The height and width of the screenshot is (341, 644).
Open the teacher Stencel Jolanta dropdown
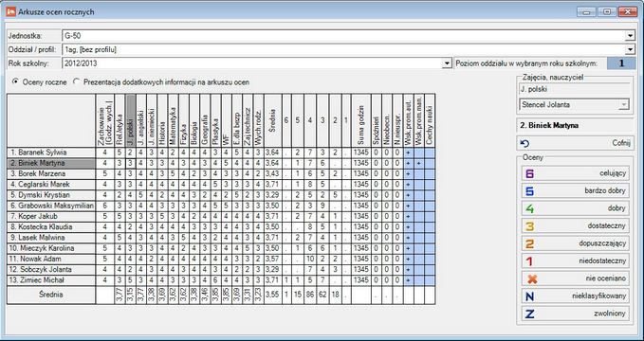[x=624, y=104]
